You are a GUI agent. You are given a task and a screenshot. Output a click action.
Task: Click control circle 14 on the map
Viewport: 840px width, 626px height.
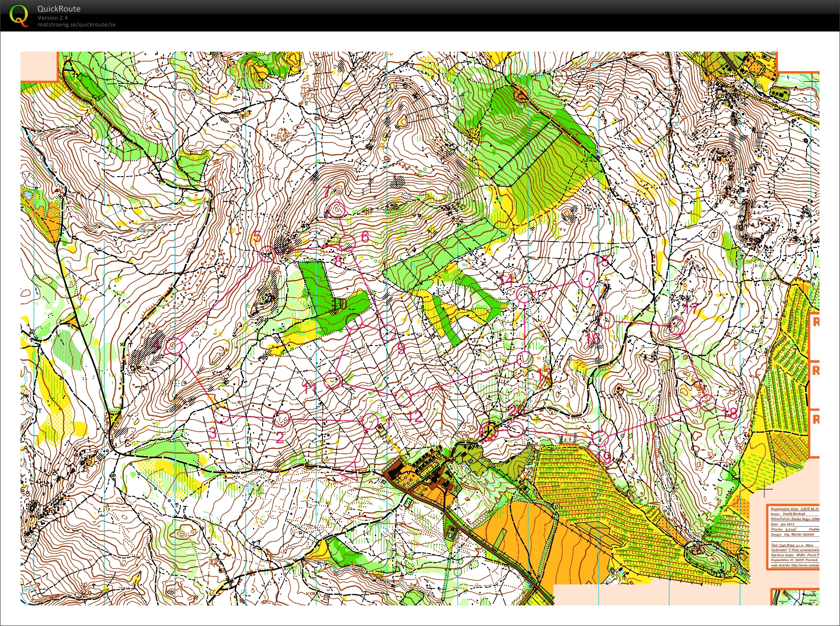tap(524, 294)
